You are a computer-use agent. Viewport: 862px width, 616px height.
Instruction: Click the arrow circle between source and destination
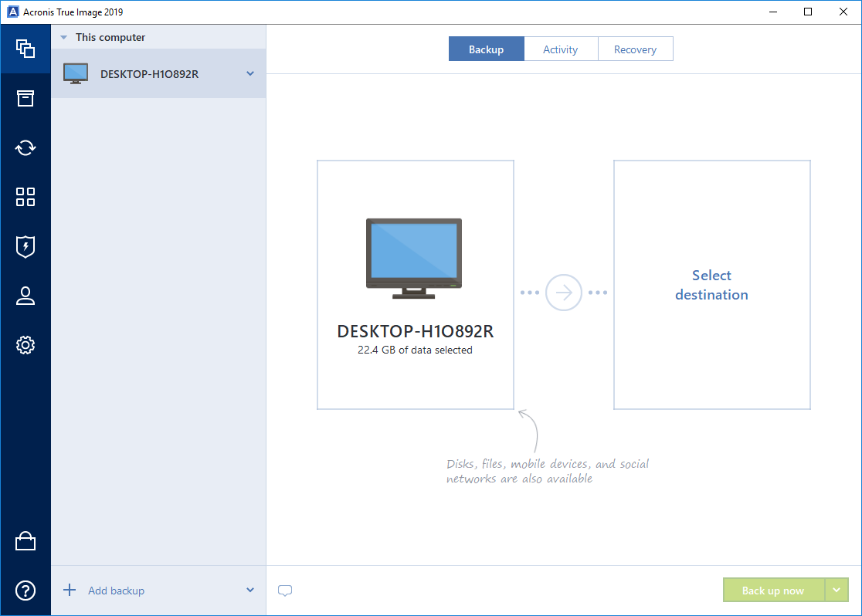pos(564,293)
